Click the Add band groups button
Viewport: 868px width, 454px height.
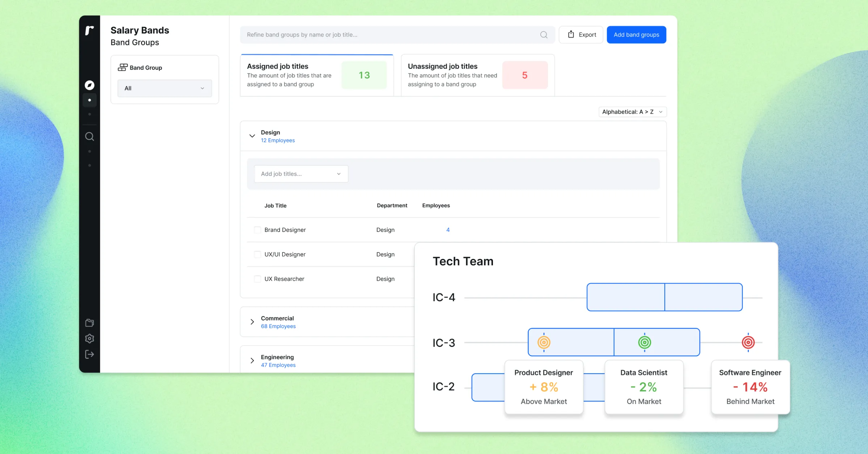pos(636,35)
